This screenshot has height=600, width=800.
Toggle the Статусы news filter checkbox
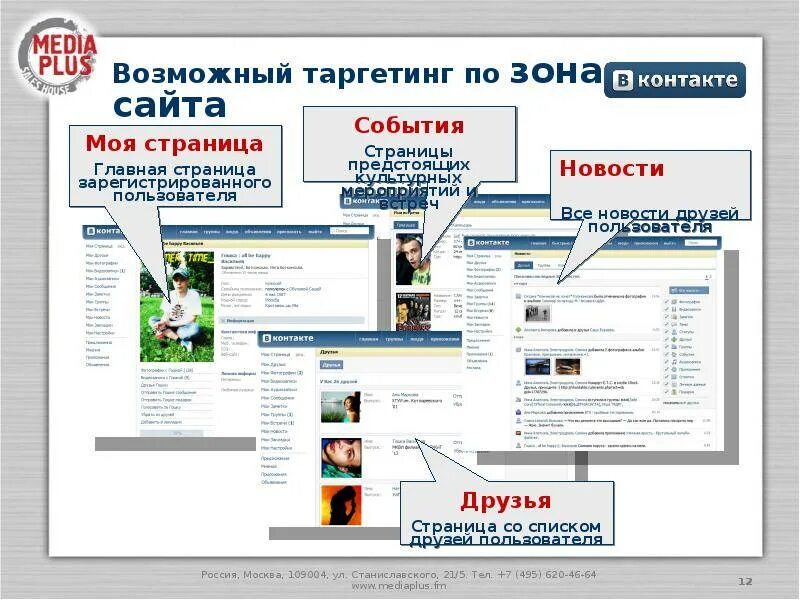coord(666,332)
